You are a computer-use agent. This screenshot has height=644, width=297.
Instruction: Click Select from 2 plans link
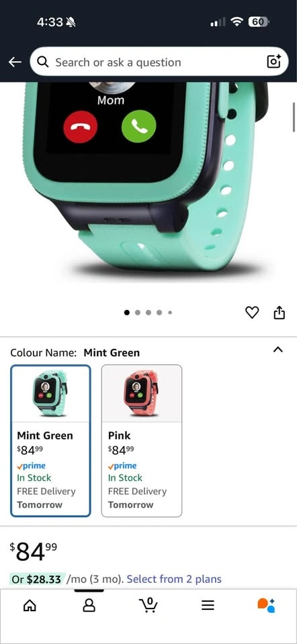pyautogui.click(x=174, y=579)
